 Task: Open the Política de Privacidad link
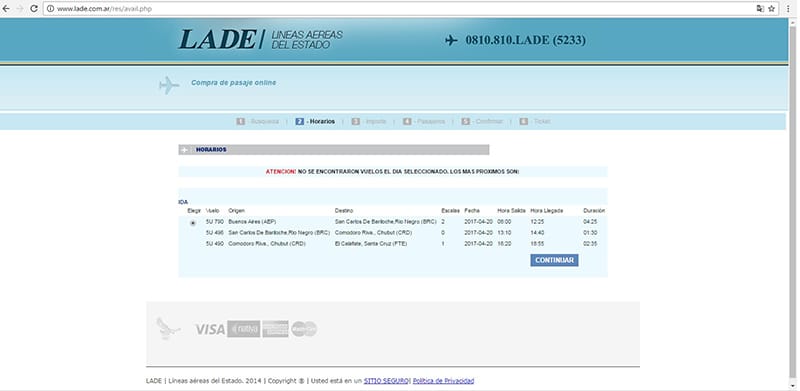coord(443,381)
